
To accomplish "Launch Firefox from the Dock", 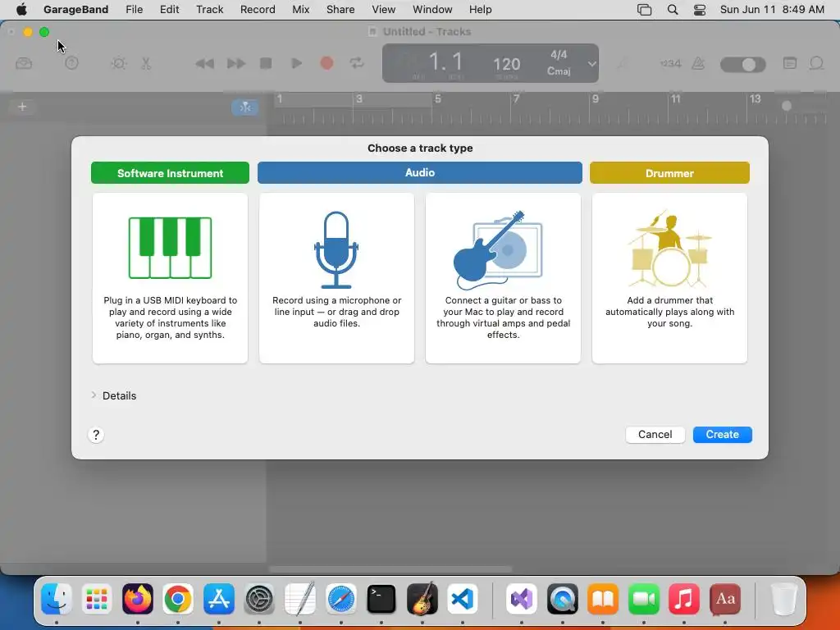I will click(x=138, y=599).
